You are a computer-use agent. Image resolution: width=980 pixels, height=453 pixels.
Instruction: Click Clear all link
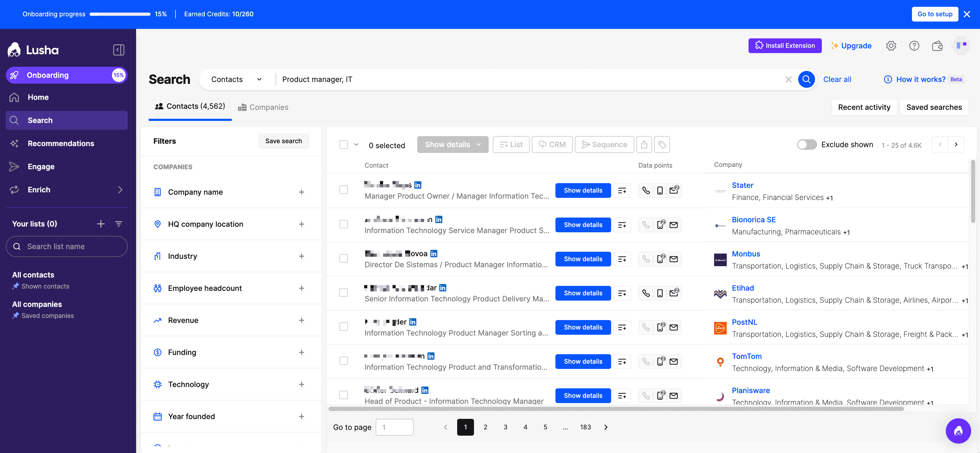pyautogui.click(x=837, y=80)
